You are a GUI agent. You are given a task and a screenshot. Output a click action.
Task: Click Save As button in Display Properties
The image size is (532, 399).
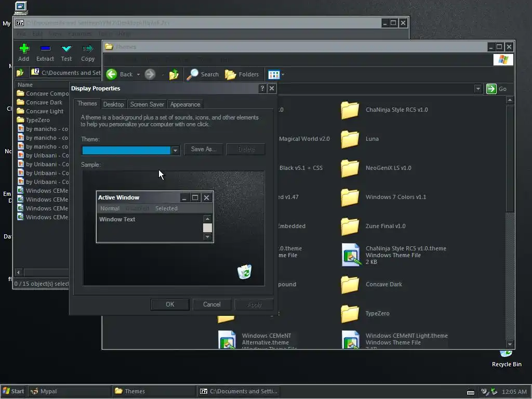[204, 149]
